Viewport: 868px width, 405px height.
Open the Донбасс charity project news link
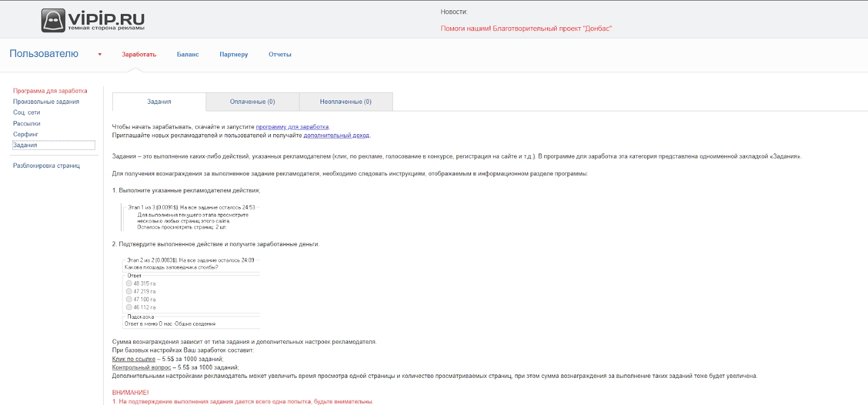[x=526, y=29]
